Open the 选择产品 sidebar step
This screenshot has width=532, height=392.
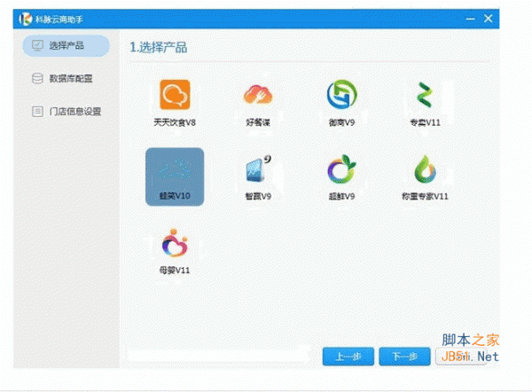point(66,45)
